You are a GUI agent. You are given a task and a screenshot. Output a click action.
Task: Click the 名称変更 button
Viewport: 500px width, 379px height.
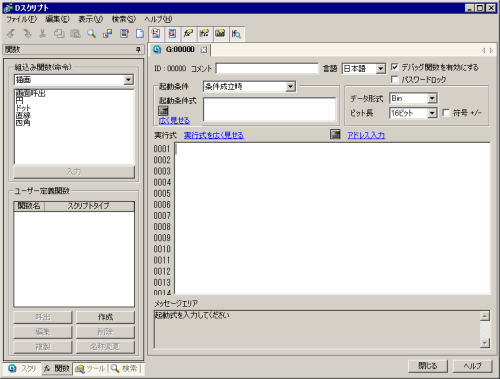tap(105, 347)
